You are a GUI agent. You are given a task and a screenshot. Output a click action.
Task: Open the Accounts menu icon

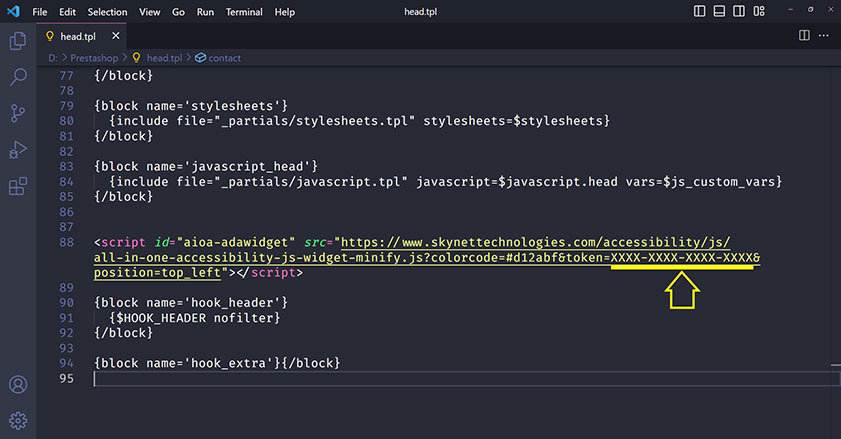coord(18,384)
